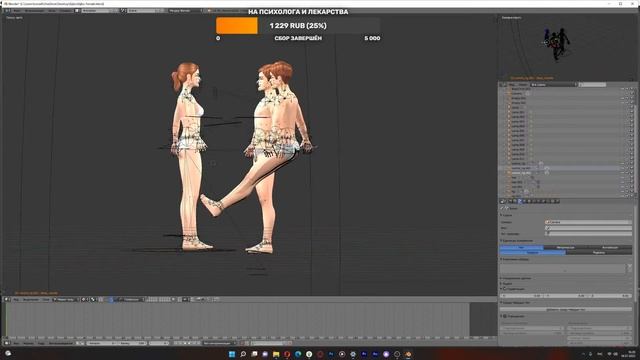Open the Render properties tab icon
The width and height of the screenshot is (640, 360).
pyautogui.click(x=510, y=201)
